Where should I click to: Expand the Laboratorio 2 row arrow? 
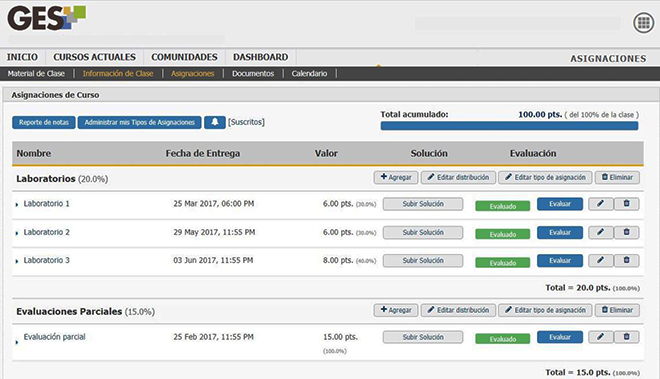click(x=17, y=233)
